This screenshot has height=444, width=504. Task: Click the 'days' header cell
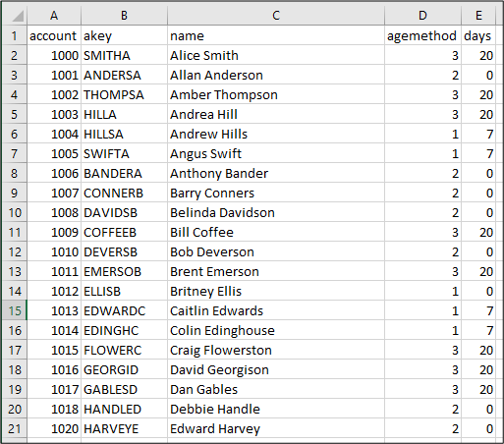pyautogui.click(x=478, y=35)
